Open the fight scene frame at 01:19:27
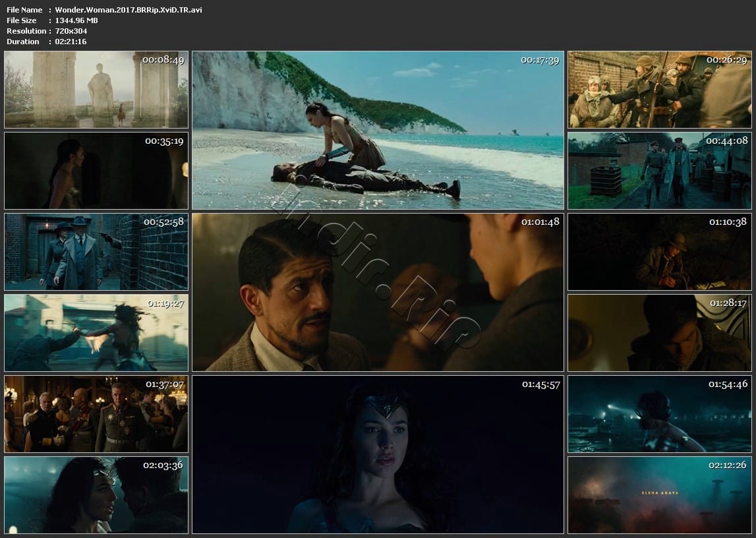This screenshot has height=538, width=756. click(96, 333)
